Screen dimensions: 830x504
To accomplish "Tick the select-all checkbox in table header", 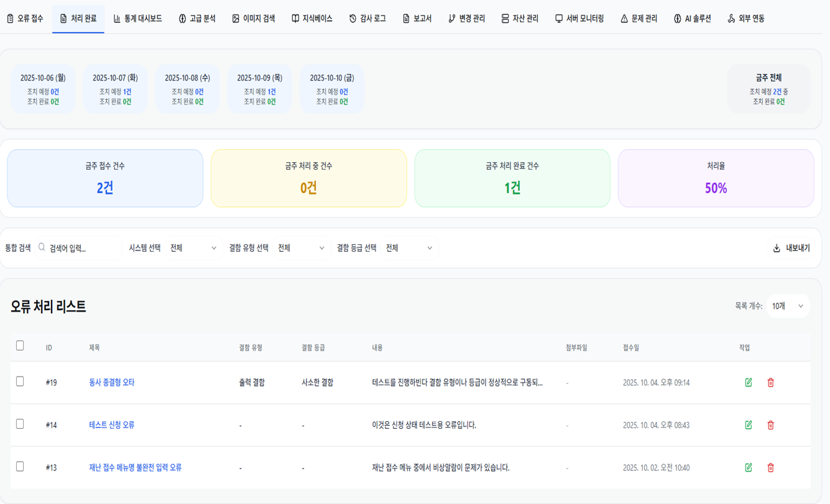I will click(20, 346).
